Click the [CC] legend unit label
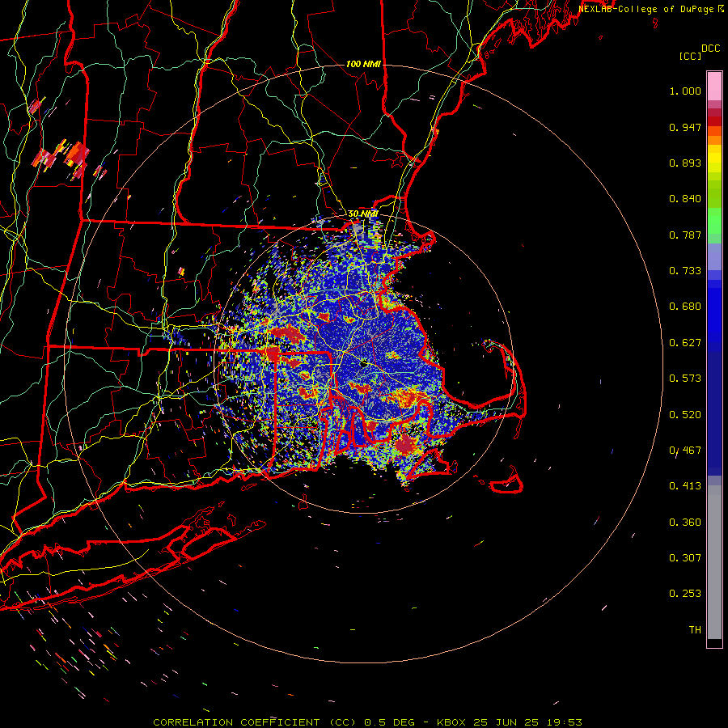This screenshot has width=728, height=728. coord(691,56)
